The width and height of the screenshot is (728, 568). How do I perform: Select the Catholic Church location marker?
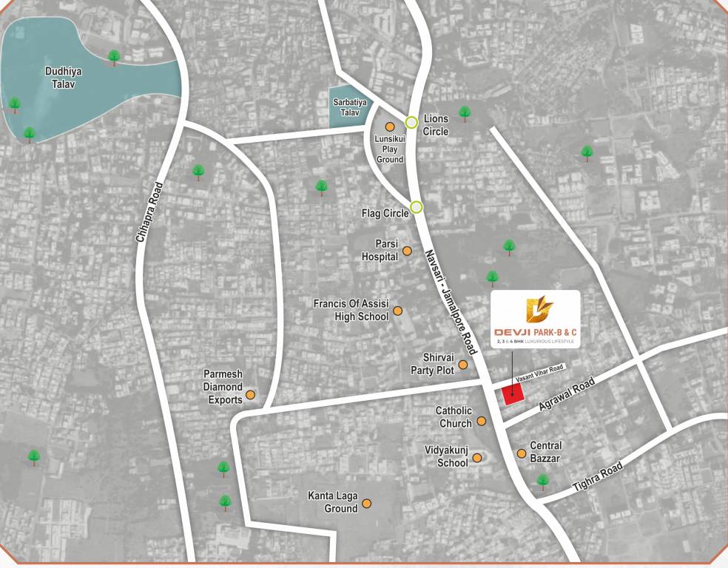[x=483, y=420]
